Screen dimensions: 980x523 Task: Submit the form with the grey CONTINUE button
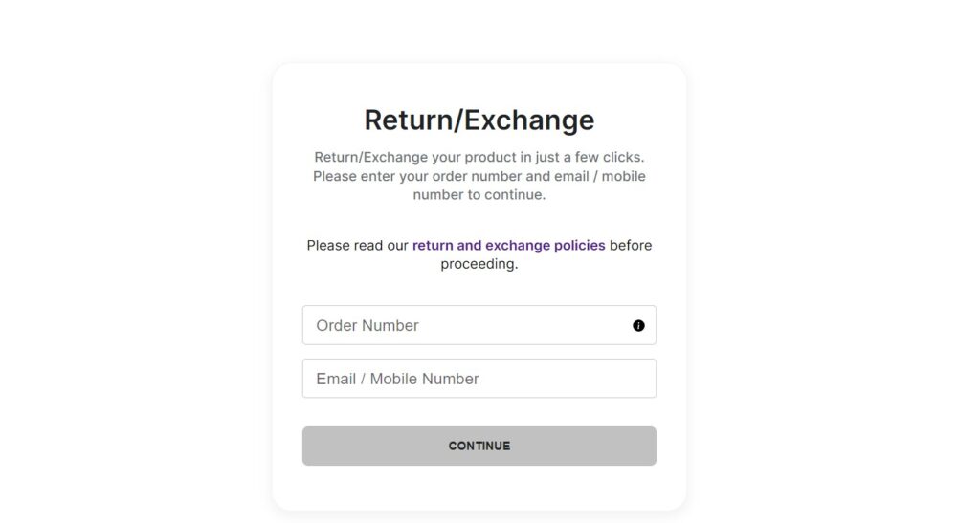(x=479, y=446)
